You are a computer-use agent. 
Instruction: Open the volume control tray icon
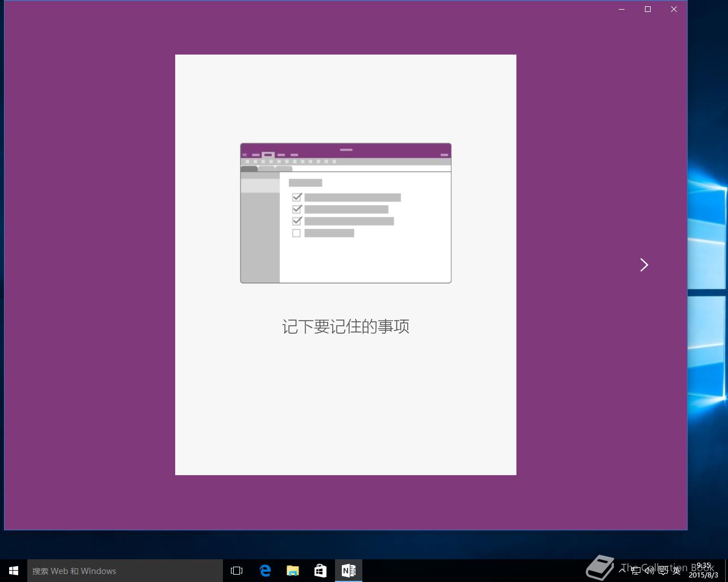coord(650,571)
